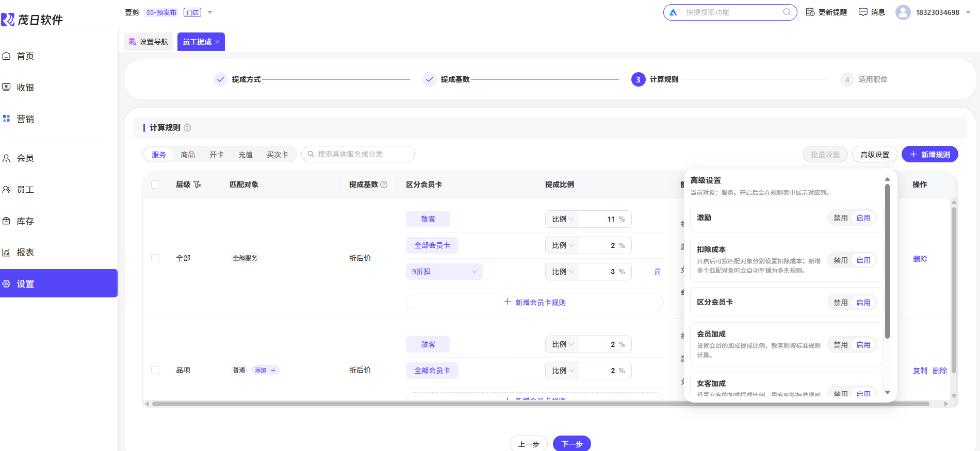The height and width of the screenshot is (451, 980).
Task: Click the 茂日软件 logo icon
Action: pyautogui.click(x=8, y=20)
